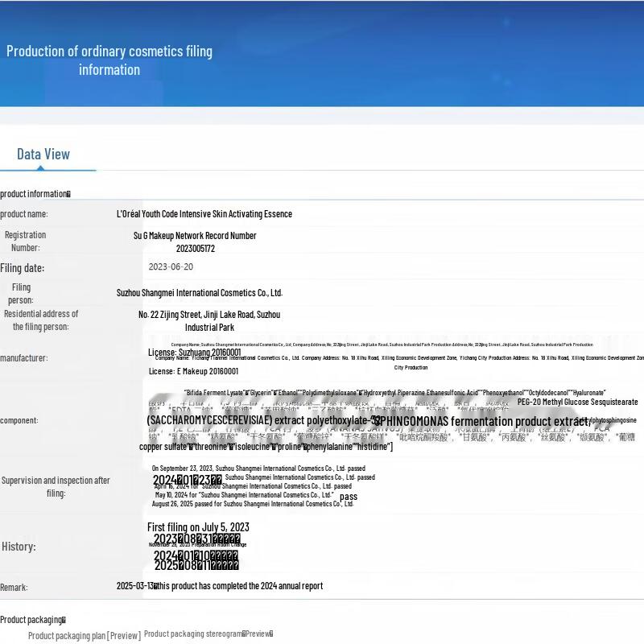This screenshot has height=644, width=644.
Task: Preview the product packaging stereogram
Action: (208, 634)
